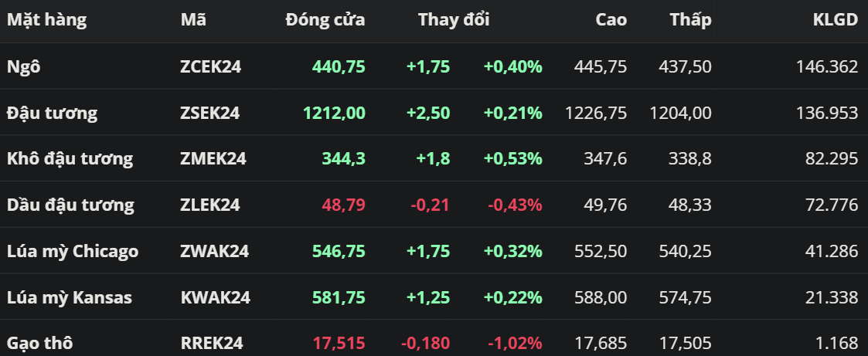Select the ZSEK24 contract code
The image size is (868, 356).
coord(210,113)
